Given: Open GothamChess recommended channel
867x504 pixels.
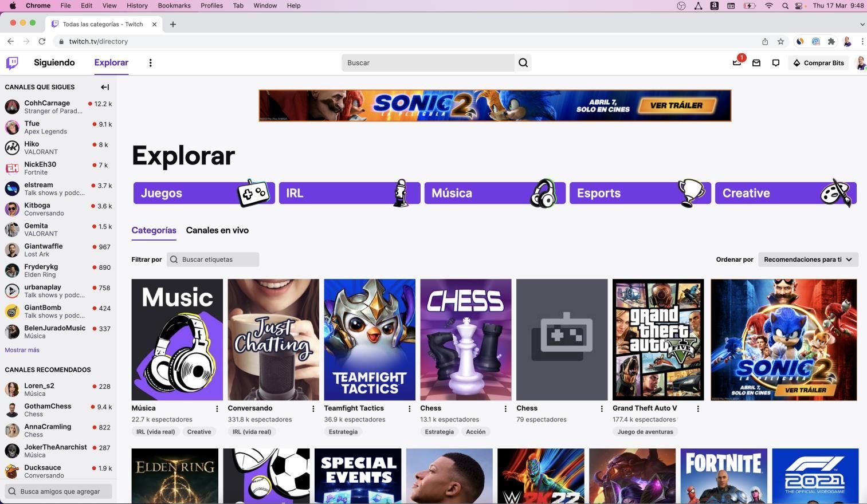Looking at the screenshot, I should point(58,410).
